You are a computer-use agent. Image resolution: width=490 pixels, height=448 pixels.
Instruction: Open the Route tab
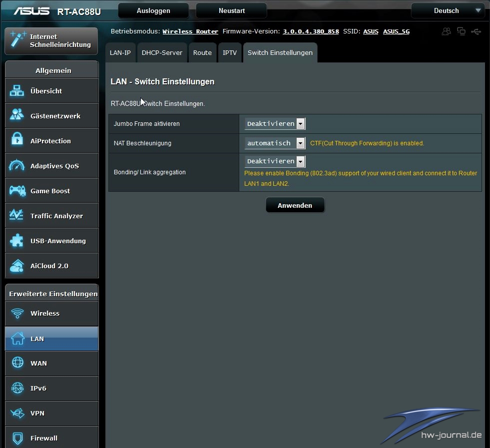tap(202, 52)
